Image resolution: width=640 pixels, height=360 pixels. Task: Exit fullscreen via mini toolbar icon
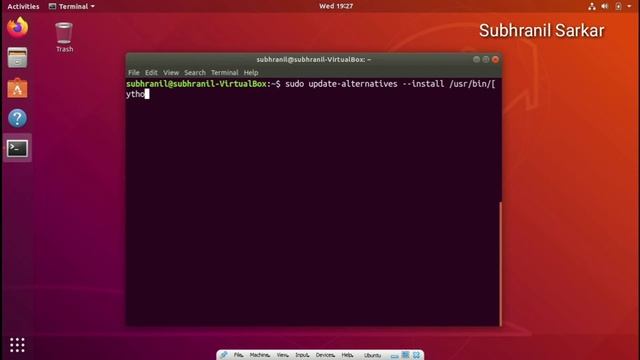pos(405,355)
